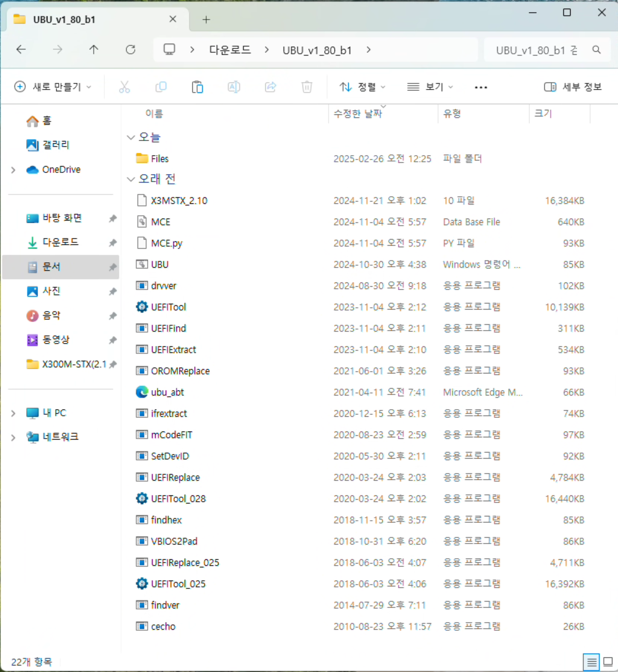Open the See more (...) menu
Screen dimensions: 618x672
pos(481,87)
